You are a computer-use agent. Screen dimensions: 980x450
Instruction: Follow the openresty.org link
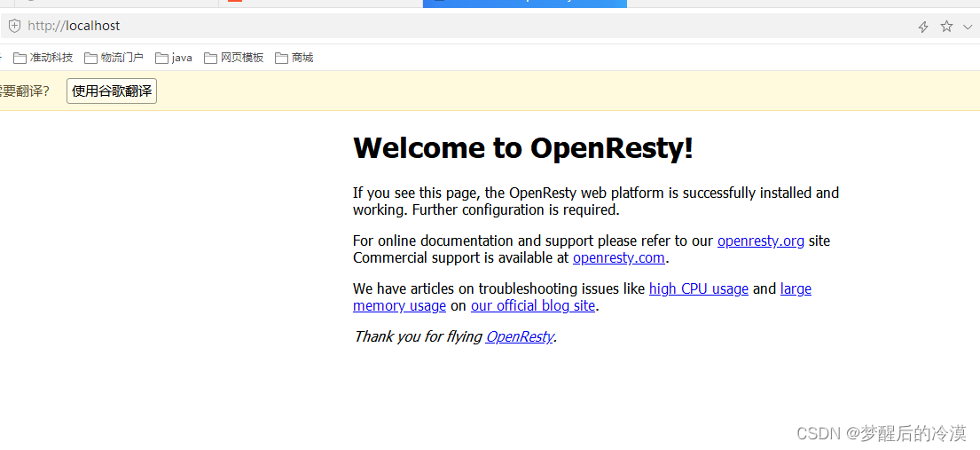pos(761,241)
